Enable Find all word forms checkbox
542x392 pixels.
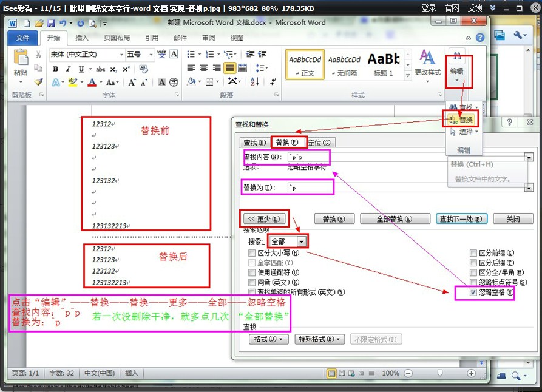252,292
